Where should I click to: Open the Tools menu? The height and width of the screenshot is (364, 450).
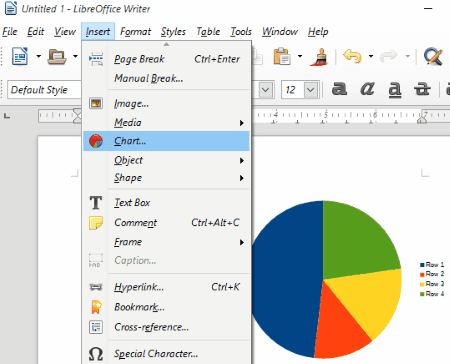(241, 31)
